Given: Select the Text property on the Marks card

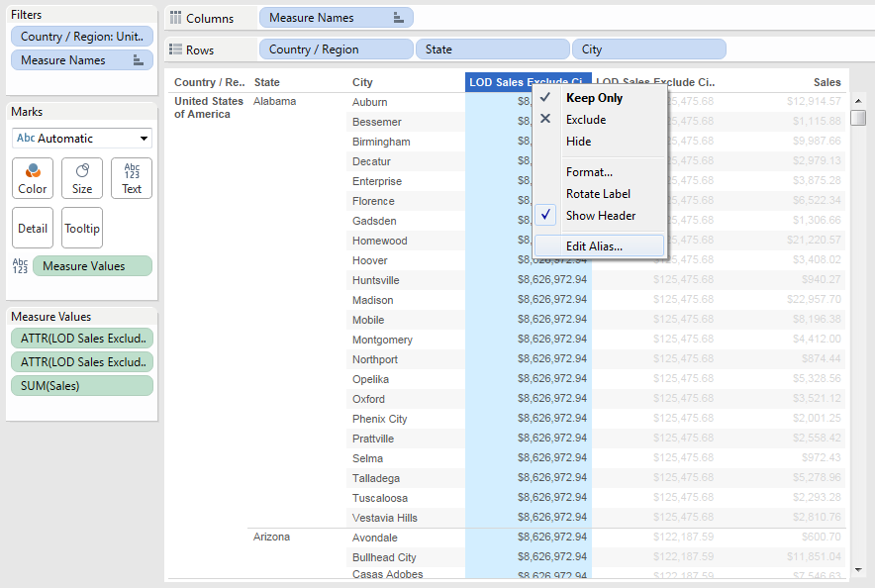Looking at the screenshot, I should point(130,178).
